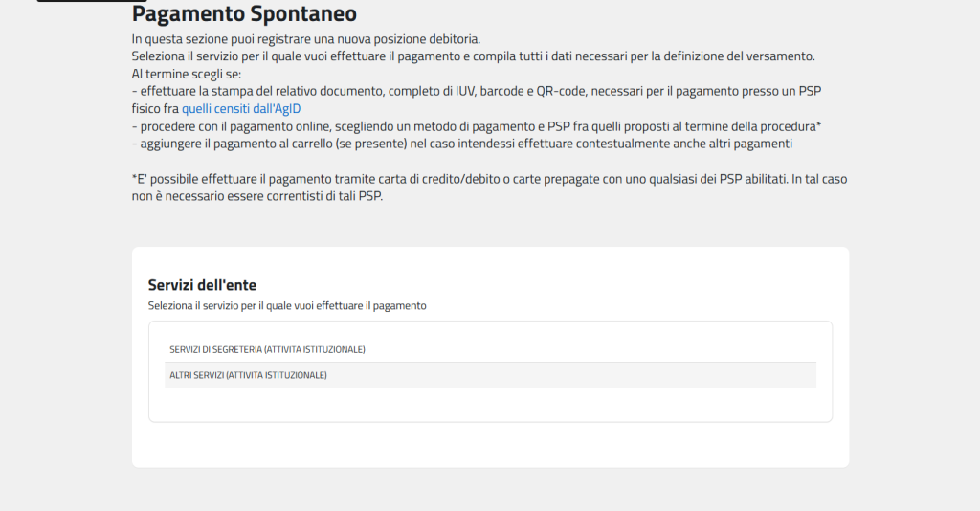The width and height of the screenshot is (980, 511).
Task: Click the text 'non è necessario essere correntisti'
Action: coord(249,196)
